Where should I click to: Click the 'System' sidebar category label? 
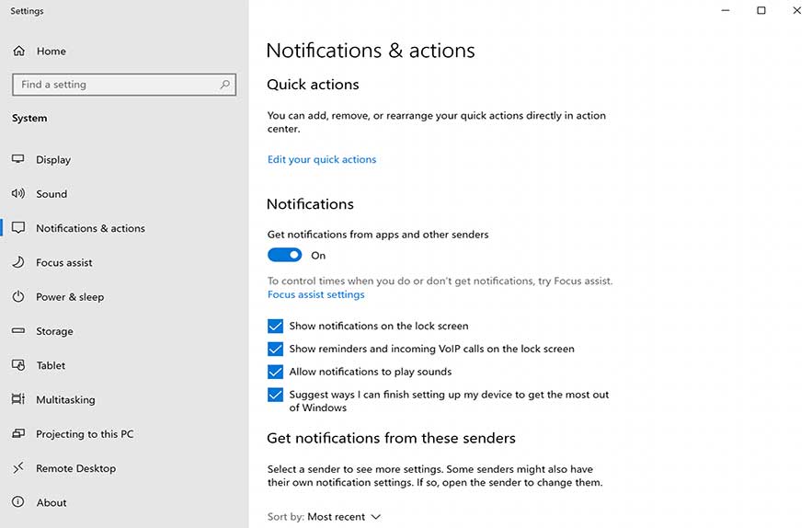tap(29, 118)
